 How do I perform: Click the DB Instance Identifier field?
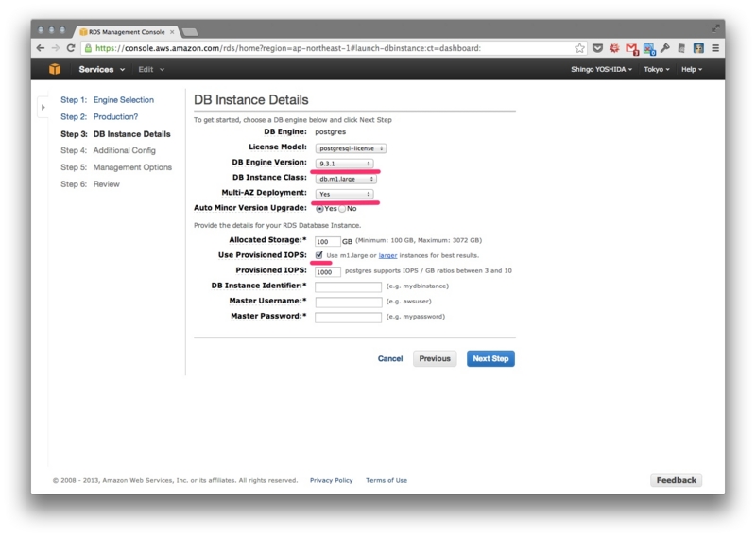click(348, 286)
